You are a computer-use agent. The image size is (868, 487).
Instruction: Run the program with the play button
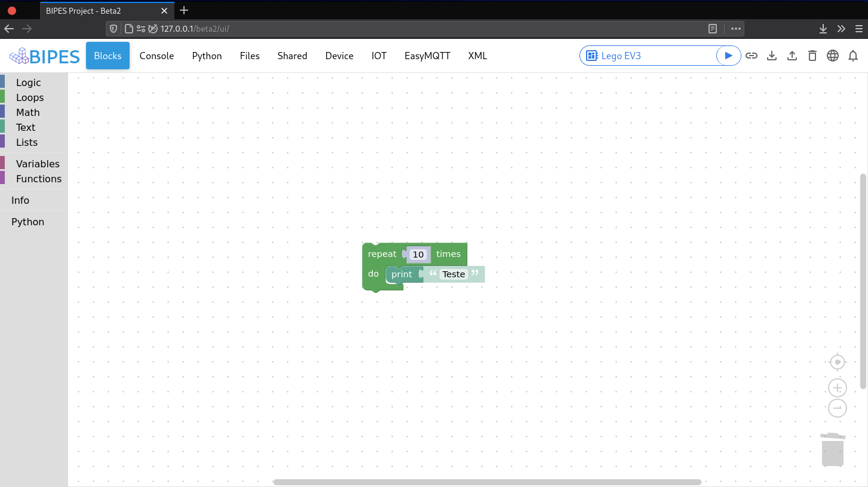click(x=728, y=56)
